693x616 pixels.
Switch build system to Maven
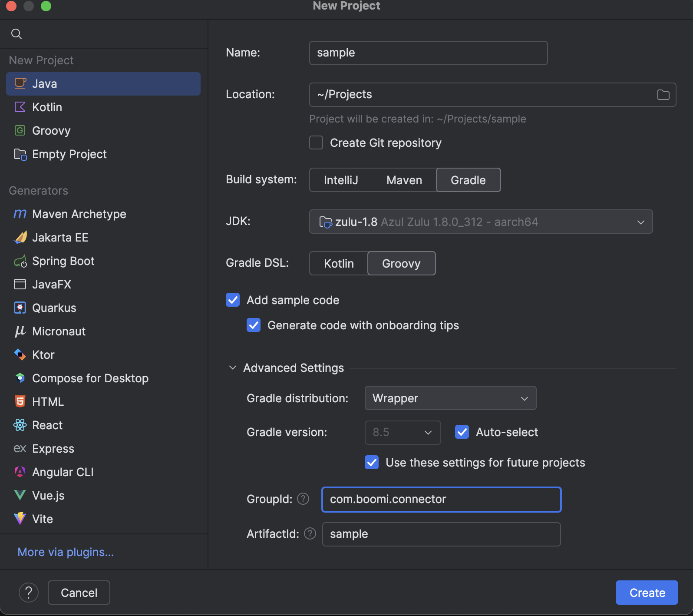click(404, 180)
